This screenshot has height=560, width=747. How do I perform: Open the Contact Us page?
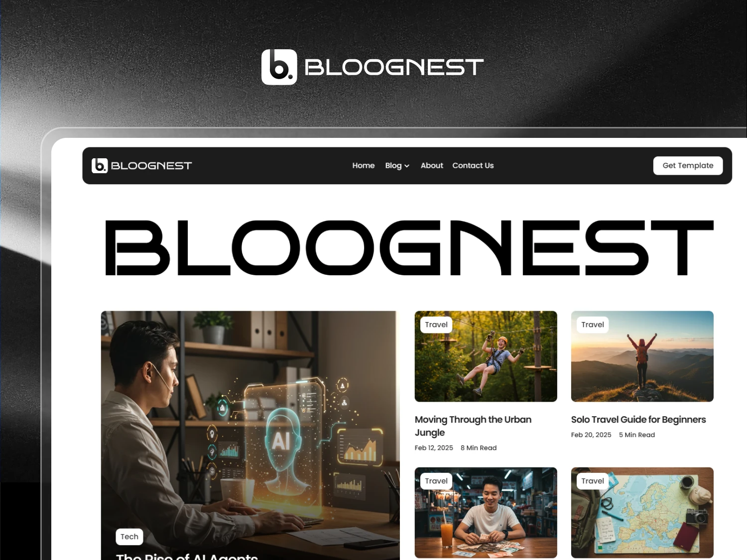point(473,165)
